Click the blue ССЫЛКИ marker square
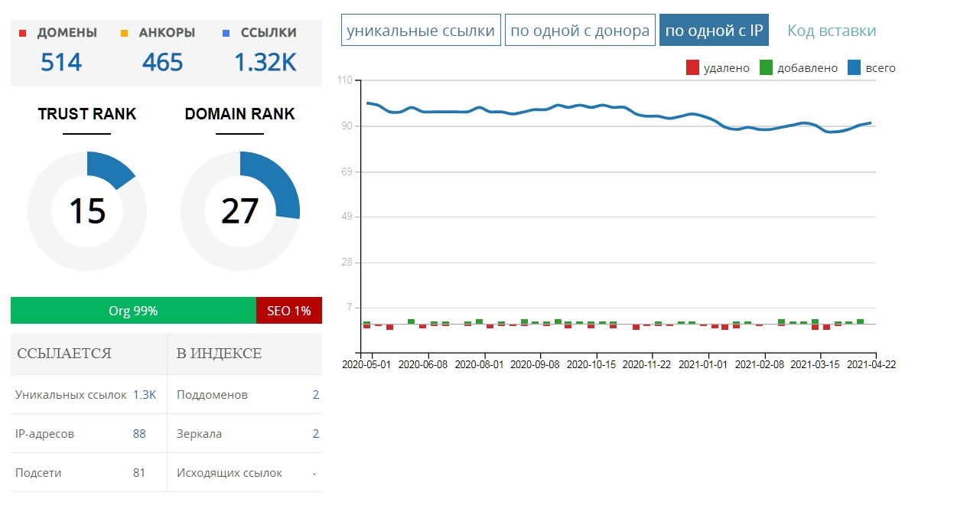 (226, 33)
